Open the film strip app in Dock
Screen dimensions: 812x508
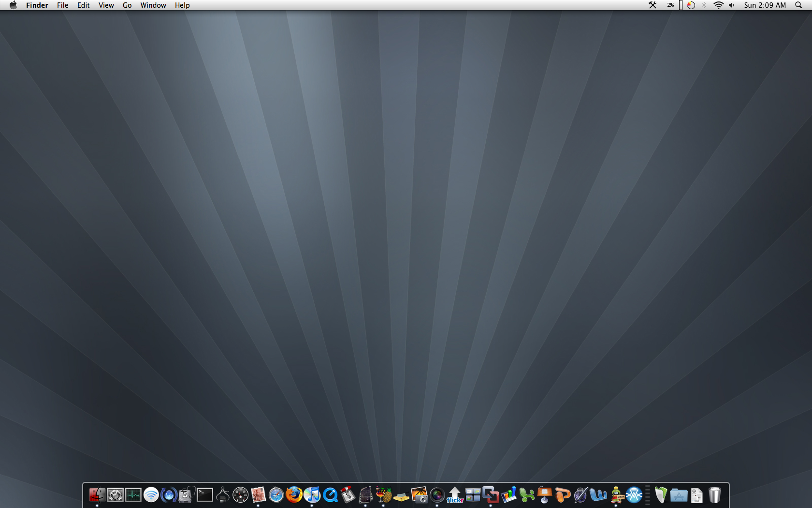pos(365,495)
